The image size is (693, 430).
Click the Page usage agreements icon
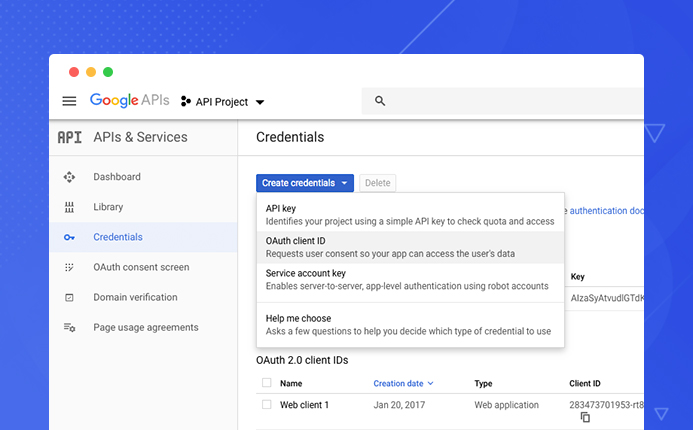pos(69,327)
